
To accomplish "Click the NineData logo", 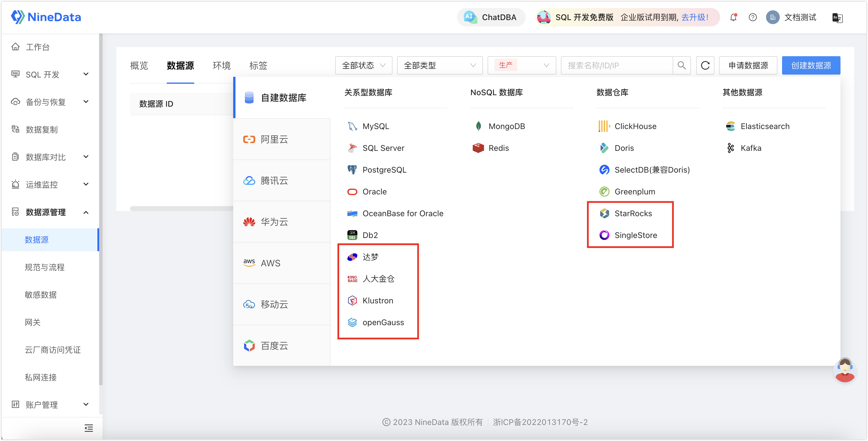I will point(46,17).
